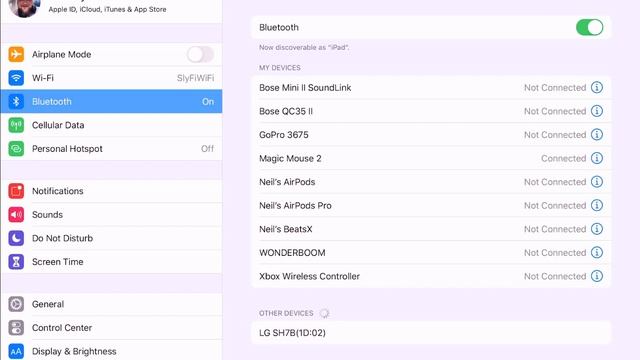Open info for Neil's BeatsX
Viewport: 640px width, 360px height.
click(x=597, y=229)
